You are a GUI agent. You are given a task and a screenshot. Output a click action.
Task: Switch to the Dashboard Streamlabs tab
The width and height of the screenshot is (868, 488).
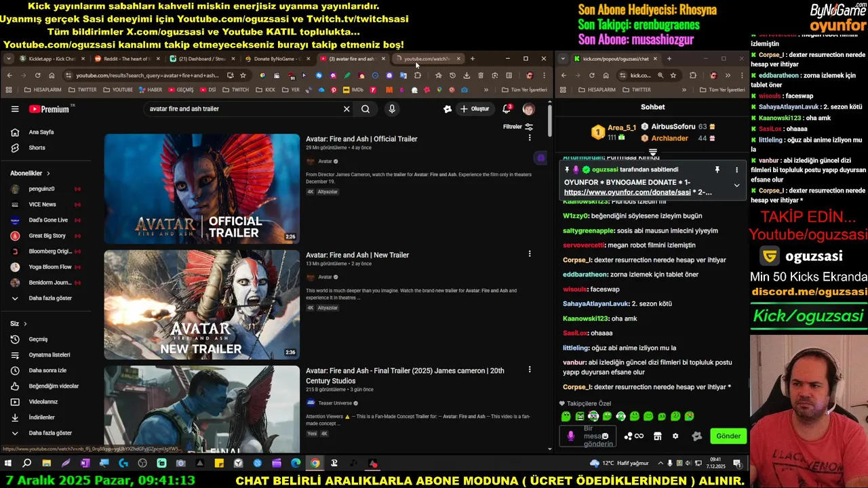(x=201, y=59)
